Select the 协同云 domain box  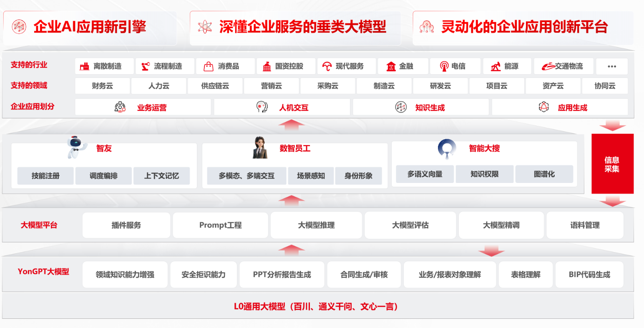pyautogui.click(x=605, y=86)
